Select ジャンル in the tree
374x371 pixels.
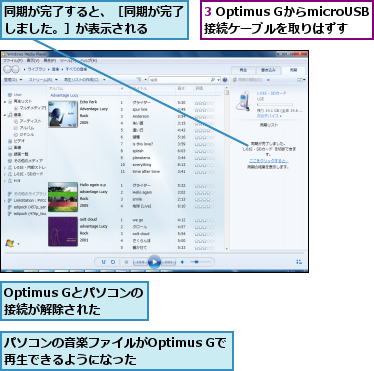point(24,135)
